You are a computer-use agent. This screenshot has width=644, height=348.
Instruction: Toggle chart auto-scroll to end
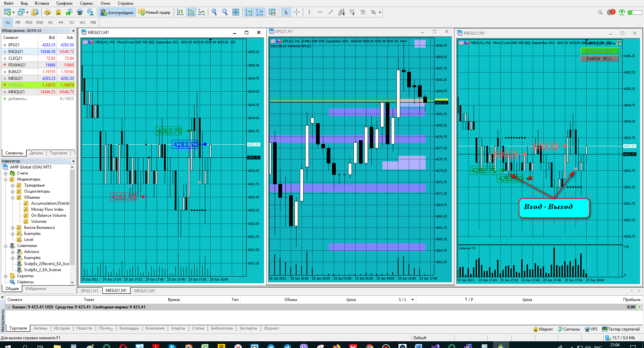pos(249,12)
